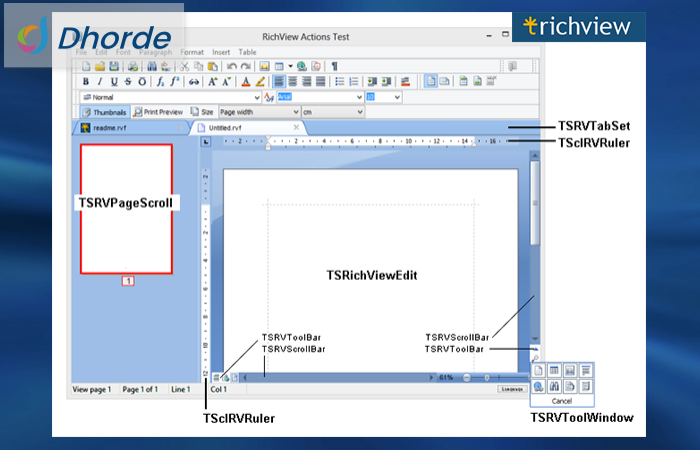Viewport: 700px width, 450px height.
Task: Click the picture icon in the tool window
Action: point(570,371)
